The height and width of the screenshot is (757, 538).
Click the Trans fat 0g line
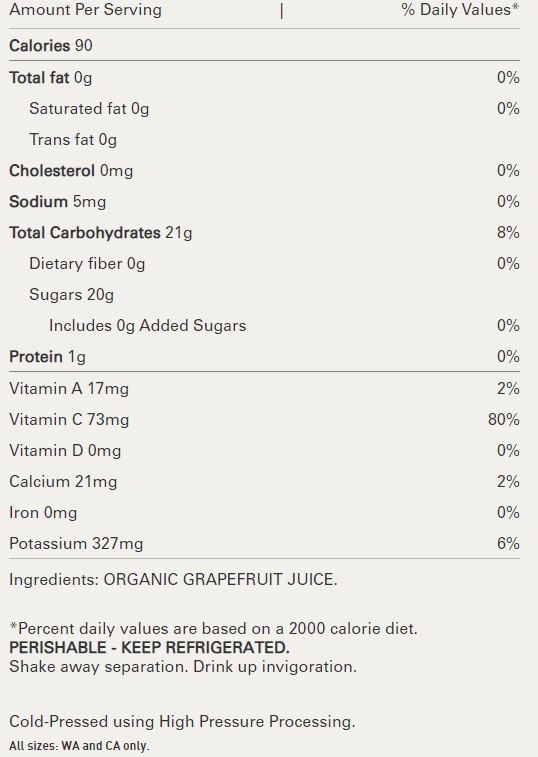73,140
